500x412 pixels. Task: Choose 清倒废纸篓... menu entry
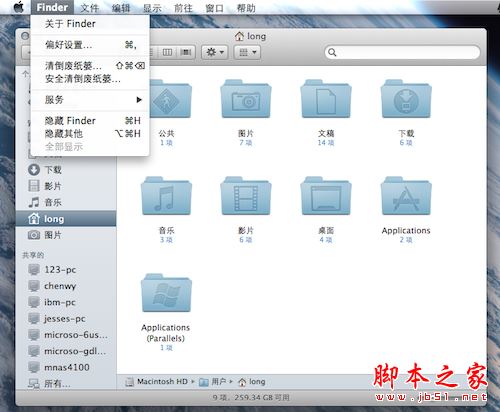click(x=90, y=66)
